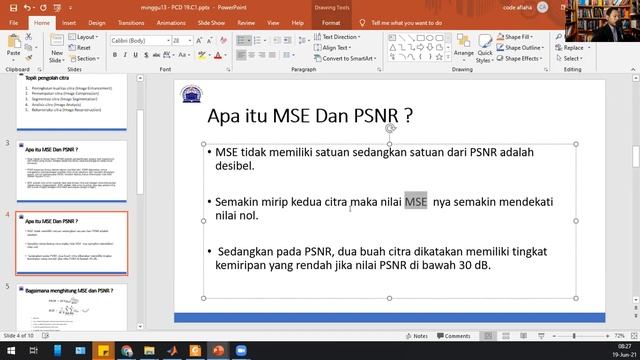Click Tell me what you want to do
This screenshot has height=360, width=640.
401,23
